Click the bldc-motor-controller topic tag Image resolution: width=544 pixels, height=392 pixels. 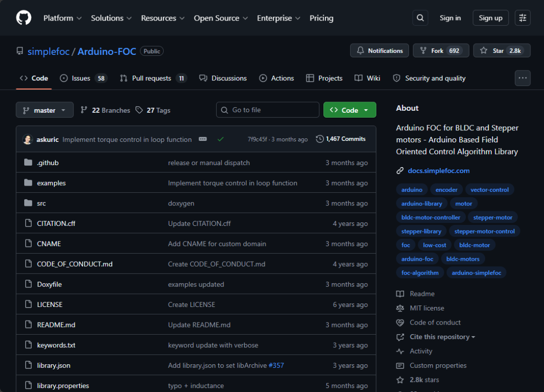[431, 217]
